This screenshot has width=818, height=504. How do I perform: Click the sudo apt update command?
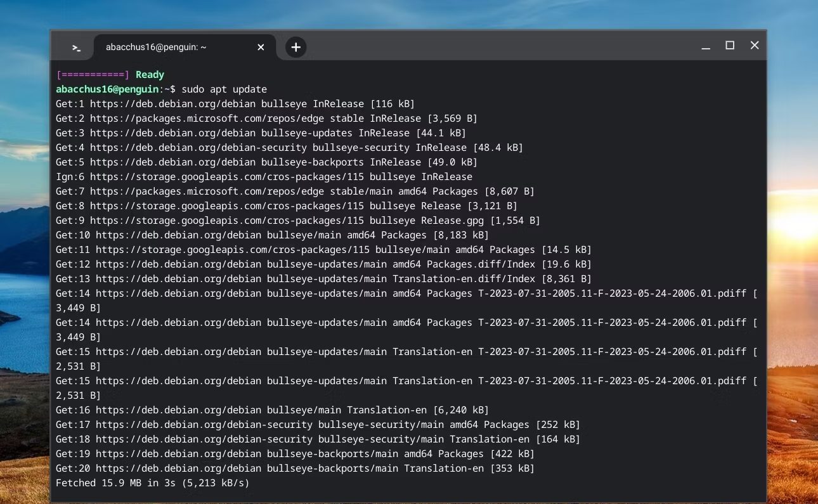(x=224, y=89)
